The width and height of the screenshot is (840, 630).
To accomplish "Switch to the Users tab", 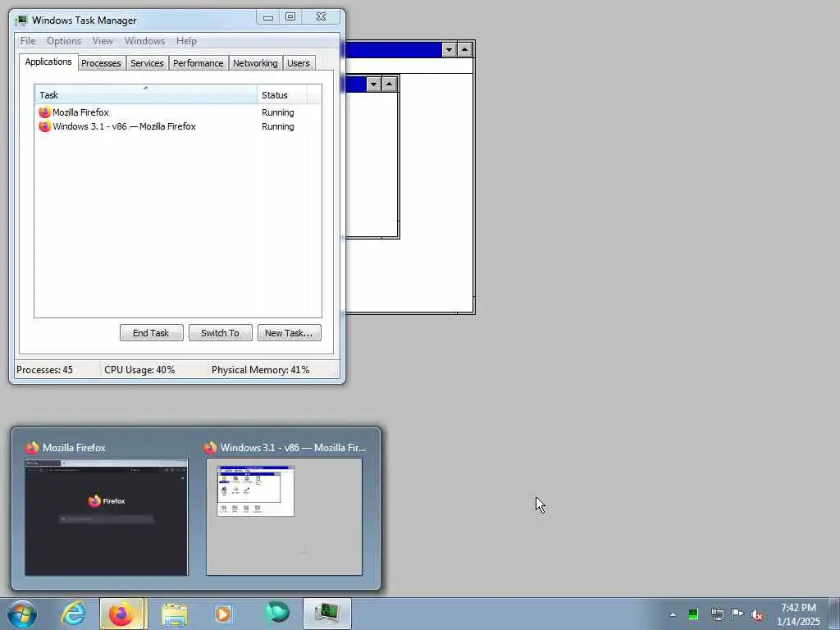I will coord(299,63).
